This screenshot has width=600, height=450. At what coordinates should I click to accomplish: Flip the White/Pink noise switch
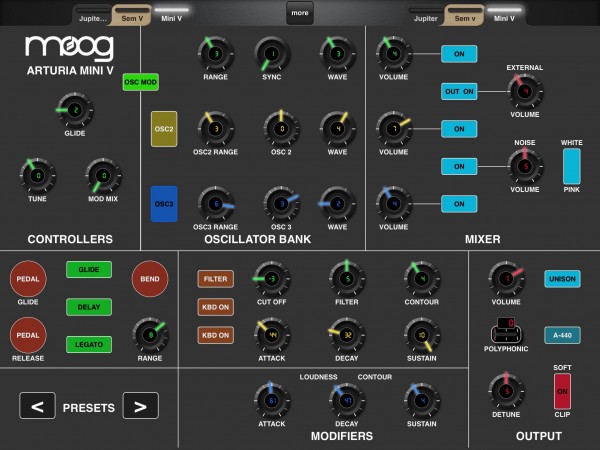click(x=572, y=166)
